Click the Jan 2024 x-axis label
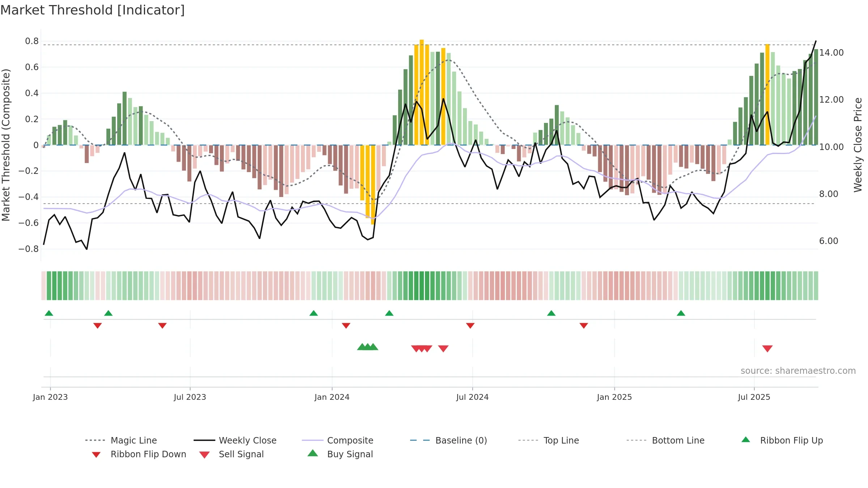The height and width of the screenshot is (488, 868). [x=332, y=397]
